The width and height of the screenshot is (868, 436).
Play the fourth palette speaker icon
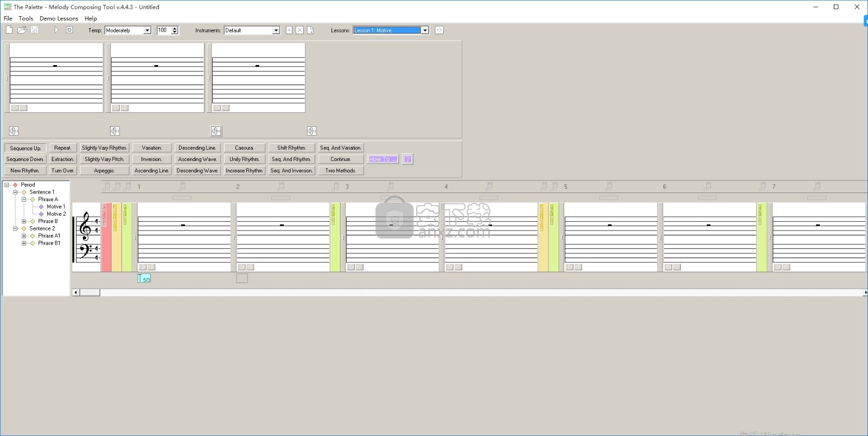coord(311,131)
